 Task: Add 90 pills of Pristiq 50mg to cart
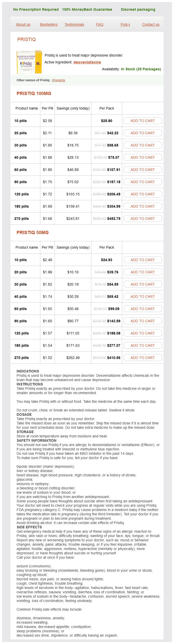(143, 321)
